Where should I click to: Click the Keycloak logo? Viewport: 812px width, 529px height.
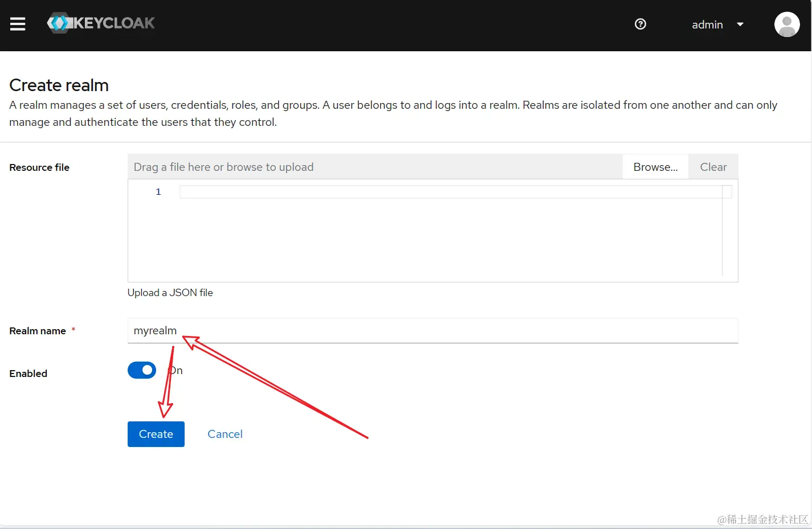pos(101,23)
